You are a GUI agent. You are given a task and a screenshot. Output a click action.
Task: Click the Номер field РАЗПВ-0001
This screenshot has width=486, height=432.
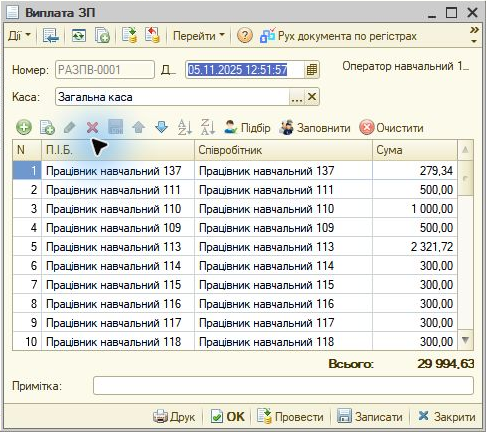(x=105, y=70)
